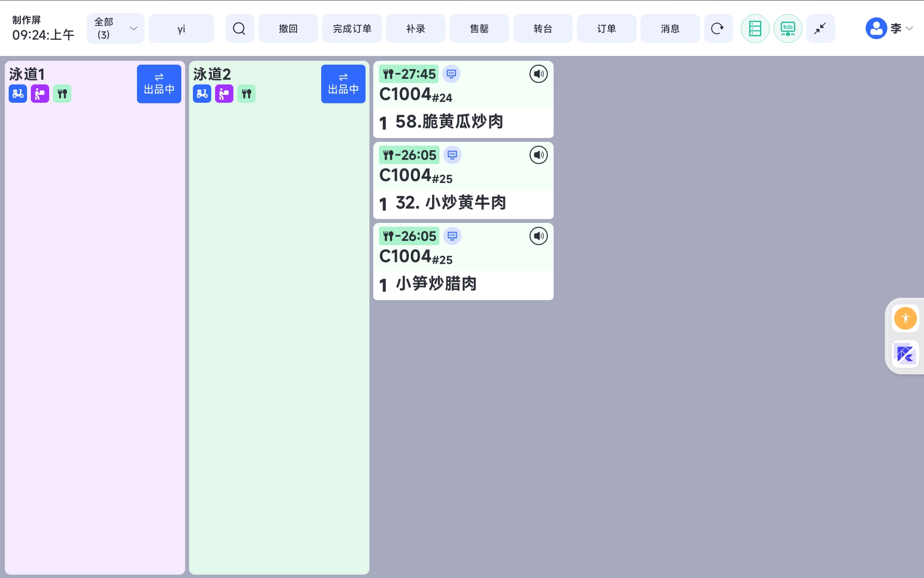Click the orange accessibility floating icon
This screenshot has width=924, height=578.
[905, 318]
